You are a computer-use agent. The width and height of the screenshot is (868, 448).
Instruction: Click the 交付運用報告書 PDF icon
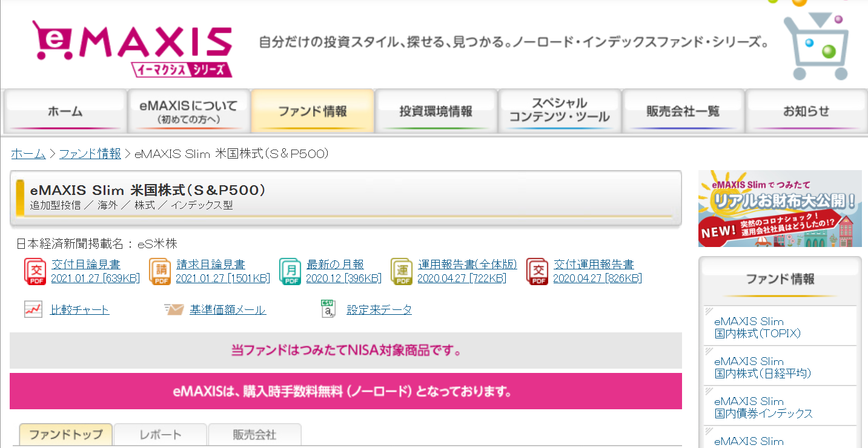[537, 271]
